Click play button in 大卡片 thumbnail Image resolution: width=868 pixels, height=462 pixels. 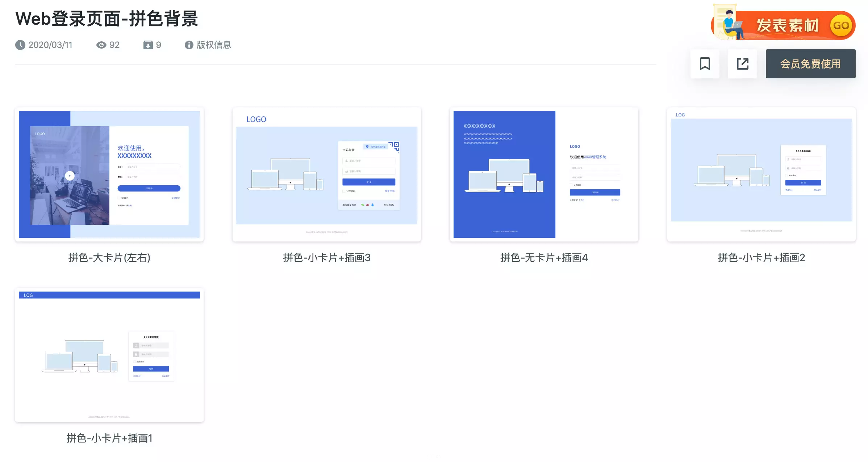click(70, 176)
